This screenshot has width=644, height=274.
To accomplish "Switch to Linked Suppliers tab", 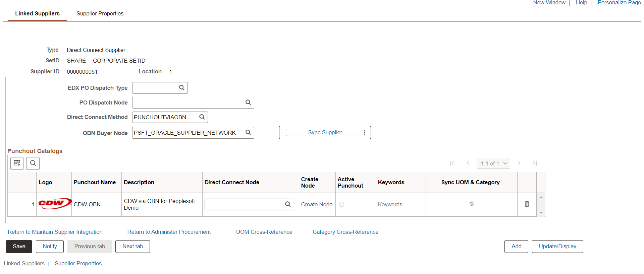I will pyautogui.click(x=37, y=14).
